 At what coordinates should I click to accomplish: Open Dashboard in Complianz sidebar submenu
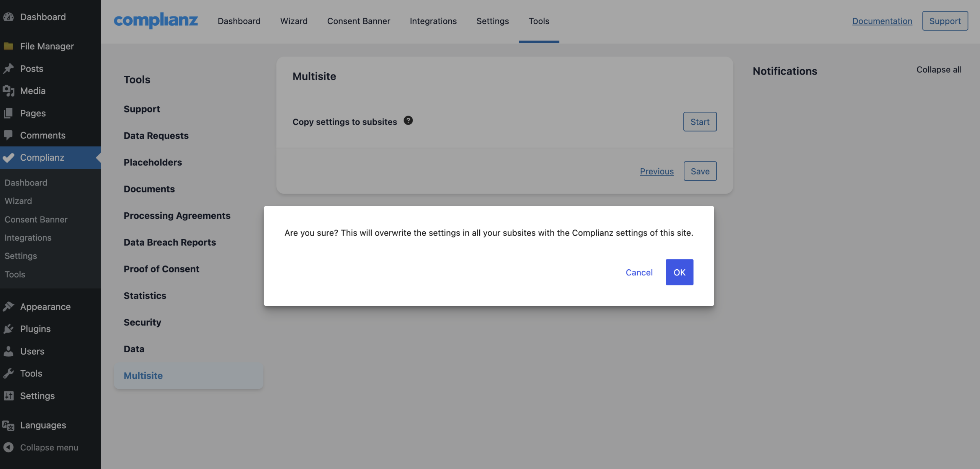tap(26, 182)
